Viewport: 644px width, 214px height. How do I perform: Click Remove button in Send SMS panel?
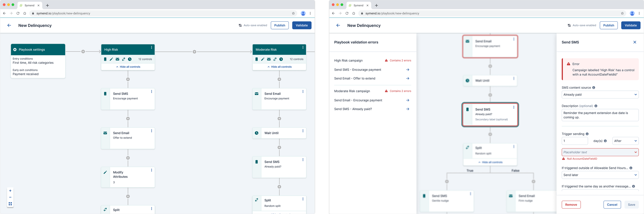571,205
